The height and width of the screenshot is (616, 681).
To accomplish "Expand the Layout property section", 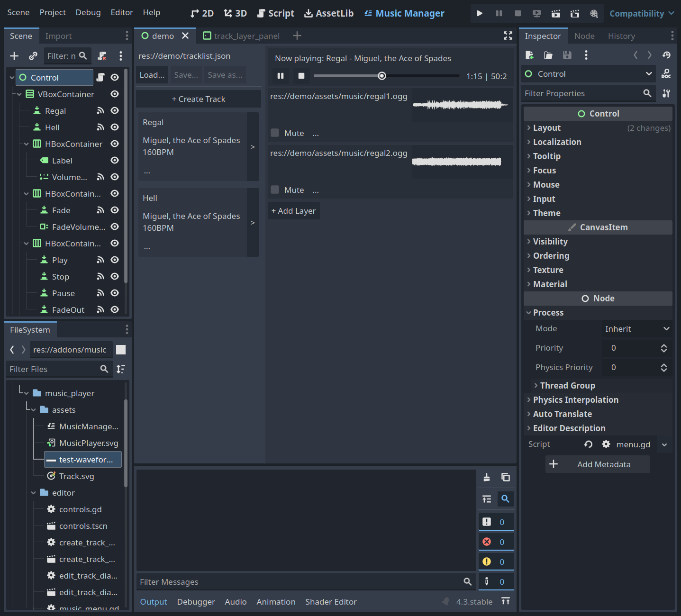I will pos(598,128).
